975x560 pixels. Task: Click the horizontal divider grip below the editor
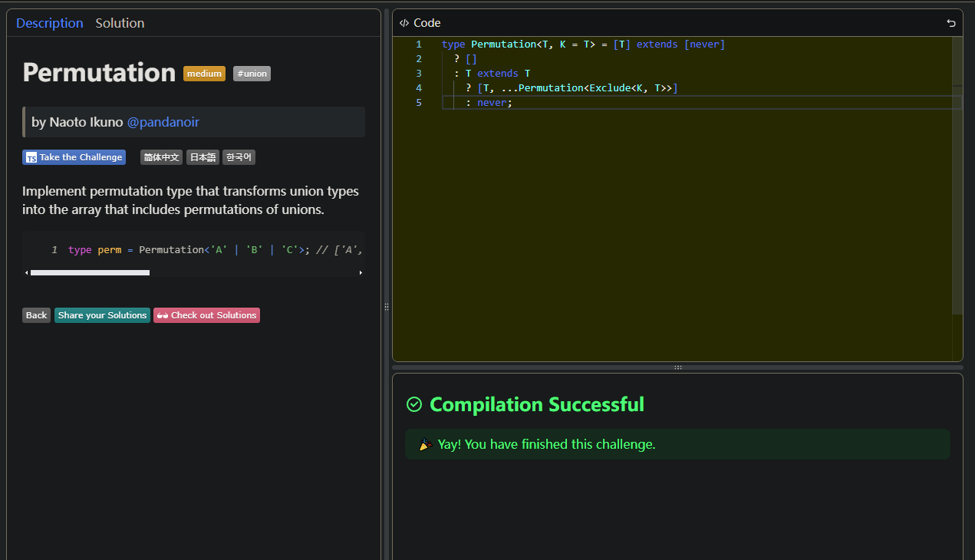pos(677,367)
